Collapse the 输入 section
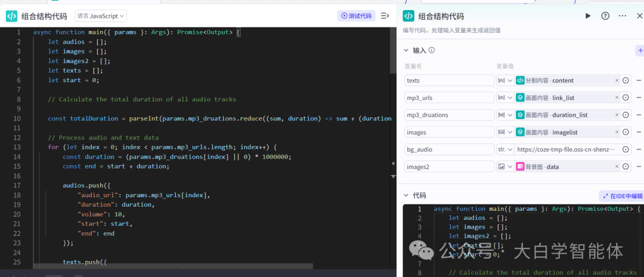Image resolution: width=644 pixels, height=277 pixels. click(406, 51)
